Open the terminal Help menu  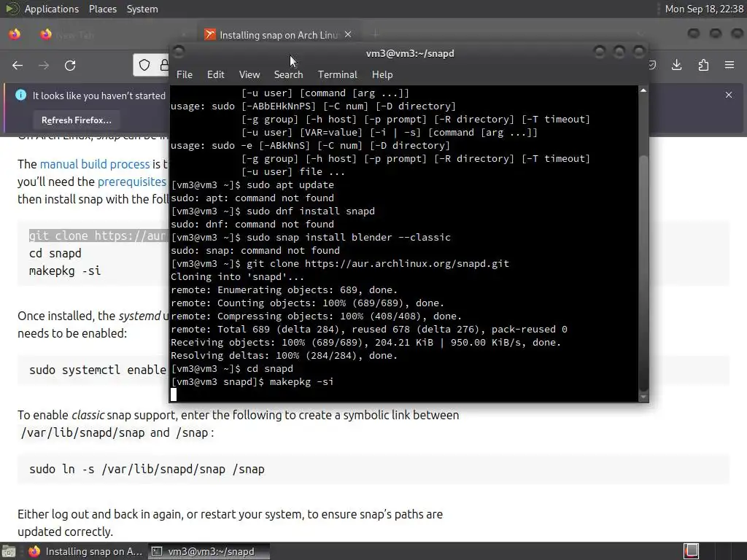382,74
